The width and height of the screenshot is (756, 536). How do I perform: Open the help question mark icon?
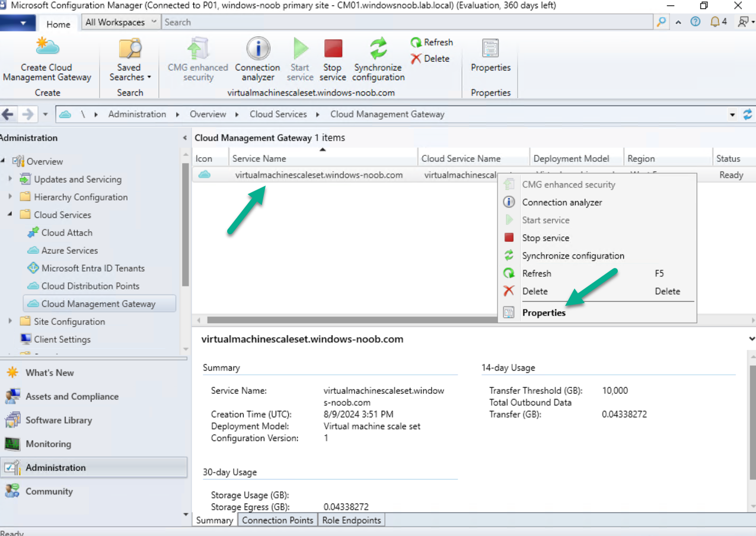696,22
